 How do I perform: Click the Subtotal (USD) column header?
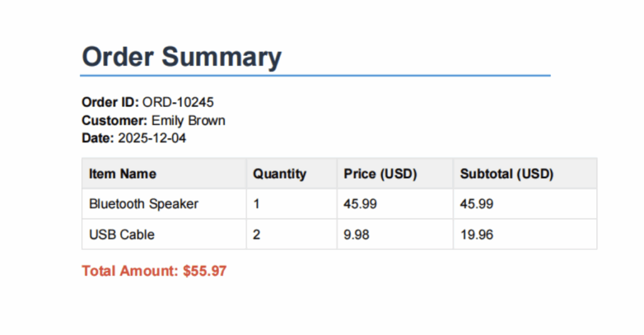(x=506, y=174)
